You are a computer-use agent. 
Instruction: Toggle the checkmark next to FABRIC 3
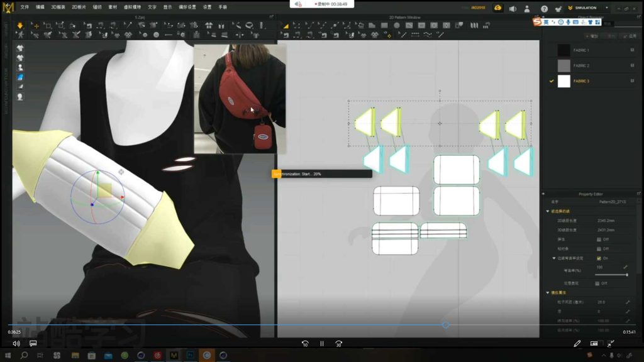[552, 81]
